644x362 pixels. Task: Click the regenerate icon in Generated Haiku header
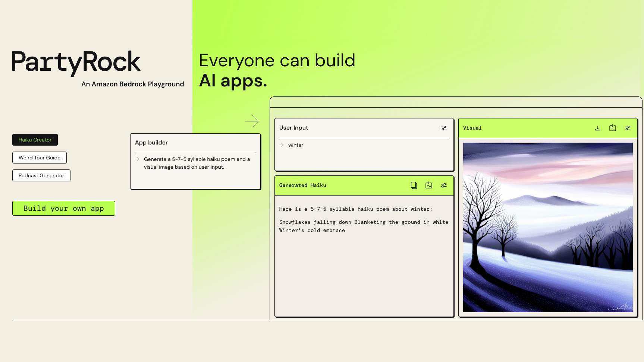(x=429, y=185)
